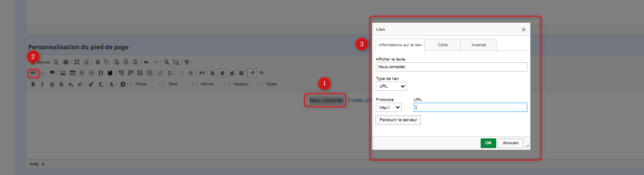Click the Parcourir le serveur button
644x175 pixels.
point(398,120)
